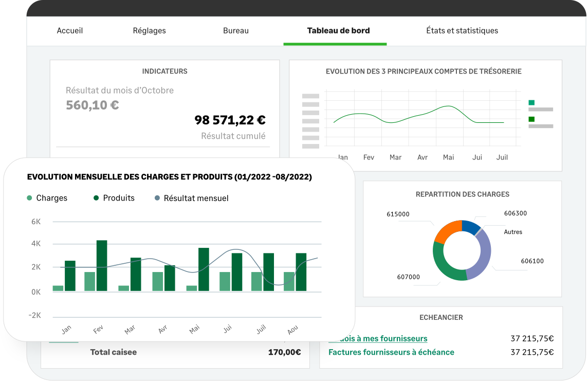
Task: Click the 37 215,75€ amount beside Factures fournisseurs
Action: pyautogui.click(x=532, y=352)
